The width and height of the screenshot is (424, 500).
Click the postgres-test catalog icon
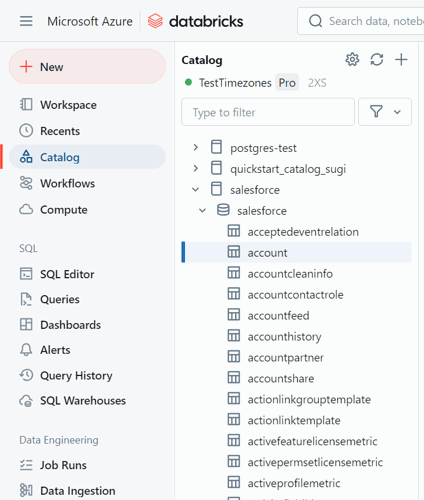click(216, 147)
